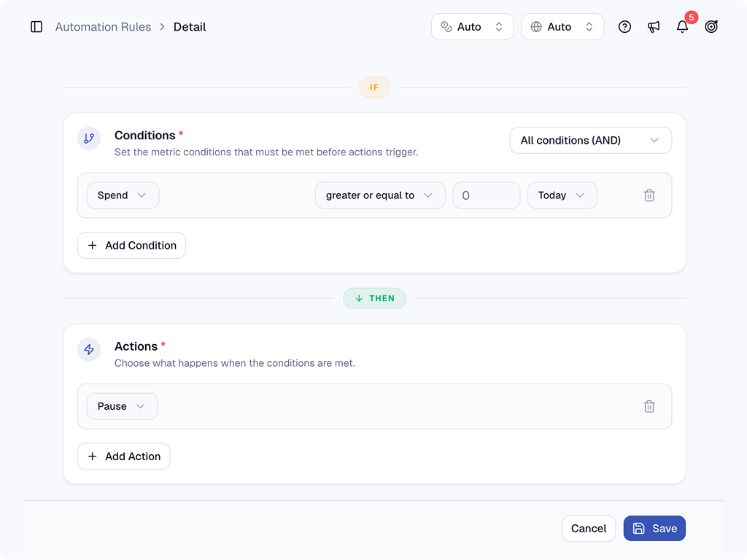The image size is (747, 560).
Task: Focus the condition value input field
Action: coord(486,195)
